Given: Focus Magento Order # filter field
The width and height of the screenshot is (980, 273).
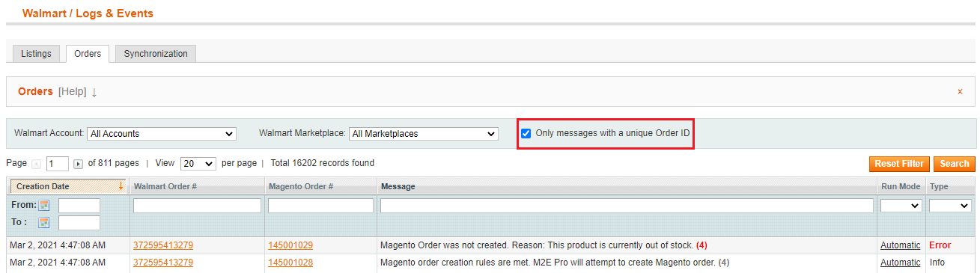Looking at the screenshot, I should 320,206.
